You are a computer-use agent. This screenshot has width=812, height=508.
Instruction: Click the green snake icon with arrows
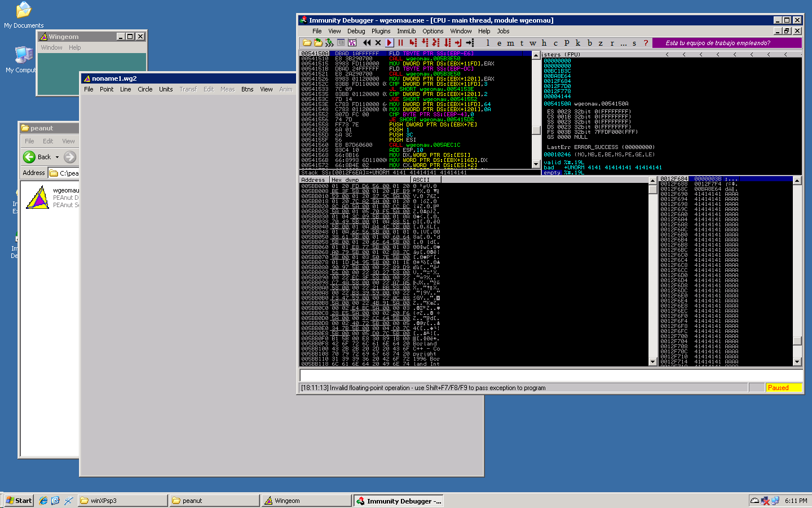click(329, 43)
